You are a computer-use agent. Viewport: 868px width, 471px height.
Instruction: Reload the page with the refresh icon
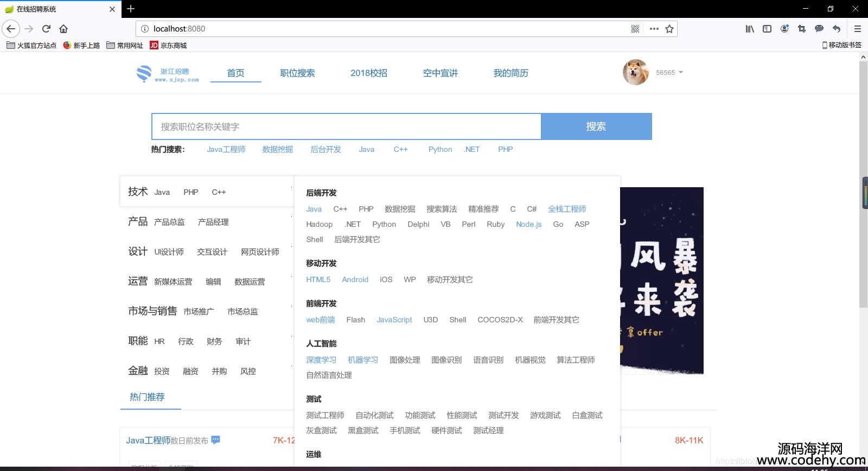tap(47, 29)
